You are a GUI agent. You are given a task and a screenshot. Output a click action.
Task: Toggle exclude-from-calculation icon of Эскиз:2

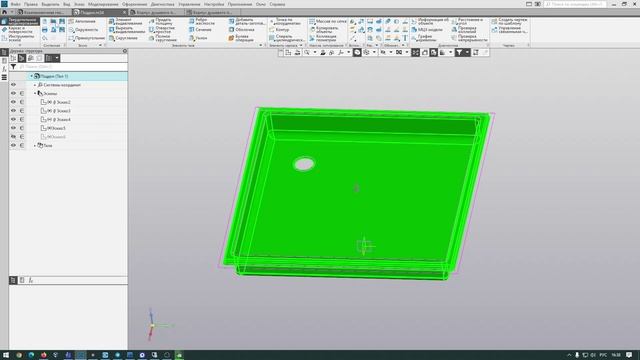(x=22, y=102)
